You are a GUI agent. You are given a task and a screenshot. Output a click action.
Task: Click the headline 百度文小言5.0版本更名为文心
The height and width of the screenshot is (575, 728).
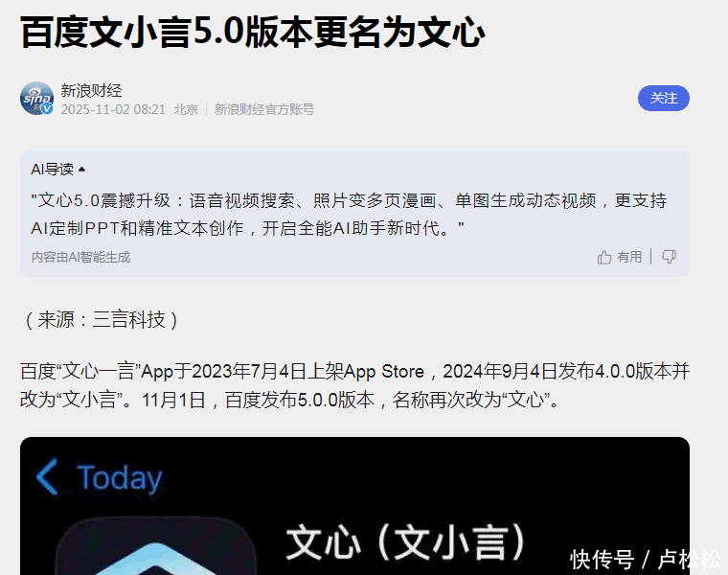(x=253, y=33)
